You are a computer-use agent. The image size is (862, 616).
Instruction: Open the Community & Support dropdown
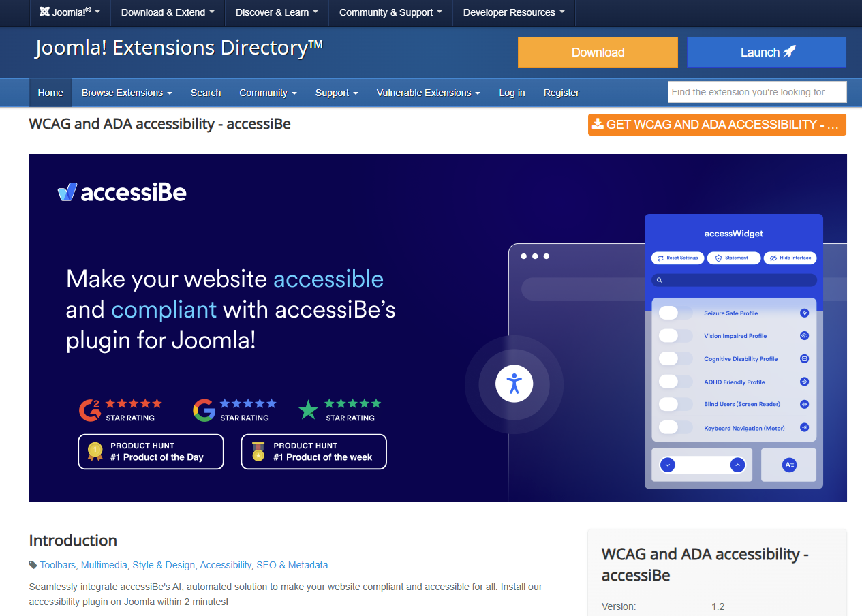pos(390,12)
